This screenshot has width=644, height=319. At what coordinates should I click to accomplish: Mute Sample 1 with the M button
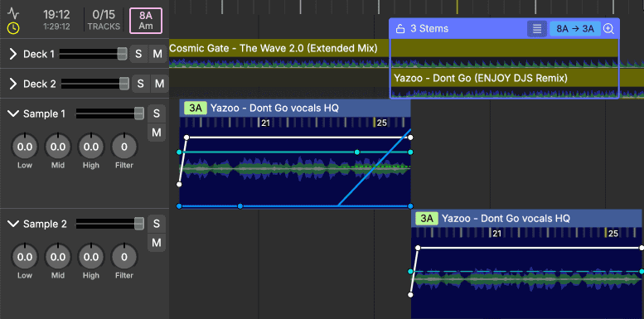157,133
